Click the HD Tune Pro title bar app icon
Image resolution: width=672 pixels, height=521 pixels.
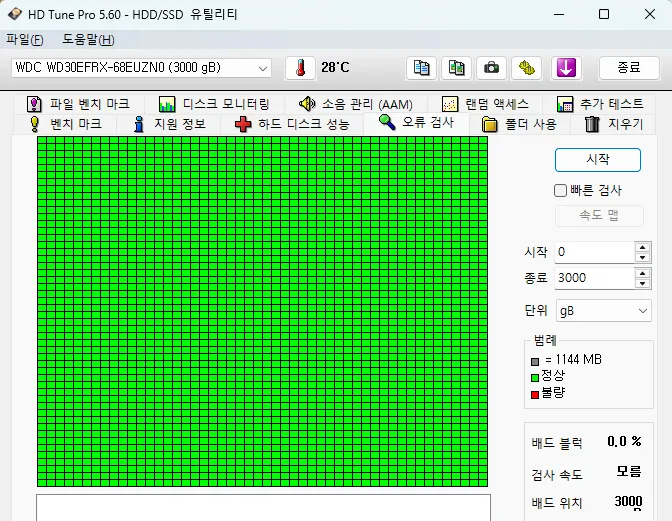coord(15,14)
